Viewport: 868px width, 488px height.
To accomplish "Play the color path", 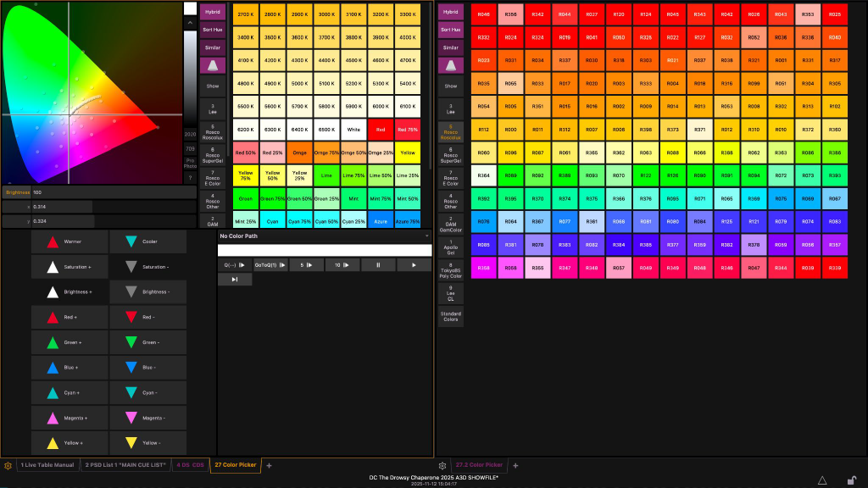I will tap(414, 265).
